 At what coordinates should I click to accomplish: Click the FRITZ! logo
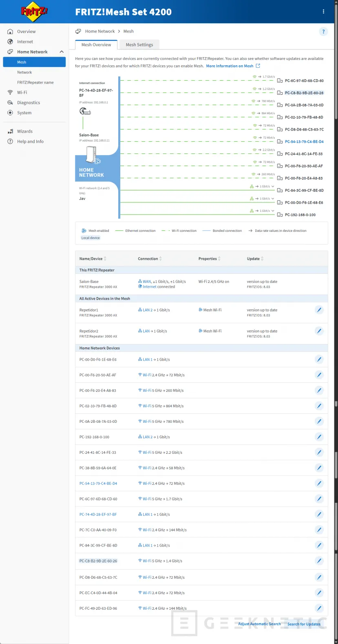tap(34, 12)
